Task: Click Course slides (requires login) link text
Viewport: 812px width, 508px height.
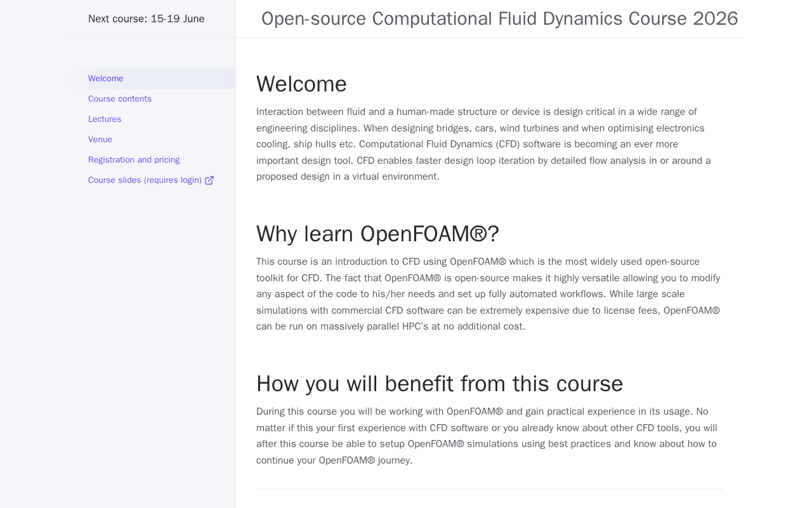Action: tap(145, 180)
